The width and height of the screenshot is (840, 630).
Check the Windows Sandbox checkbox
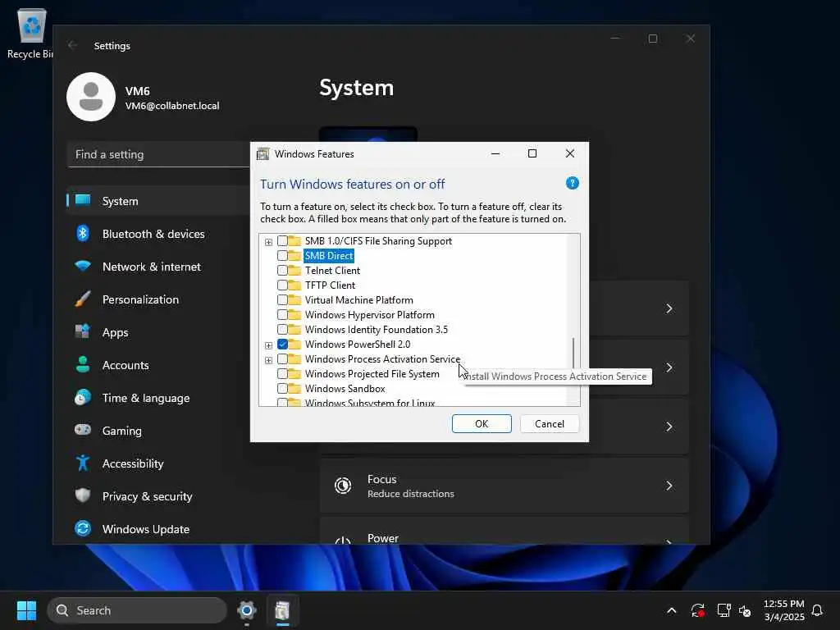pos(282,388)
